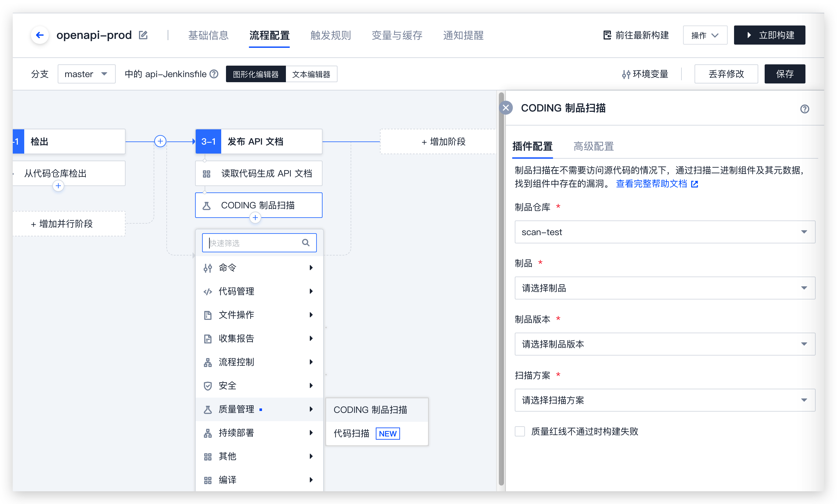Switch to 高级配置 tab
This screenshot has width=837, height=504.
tap(593, 146)
